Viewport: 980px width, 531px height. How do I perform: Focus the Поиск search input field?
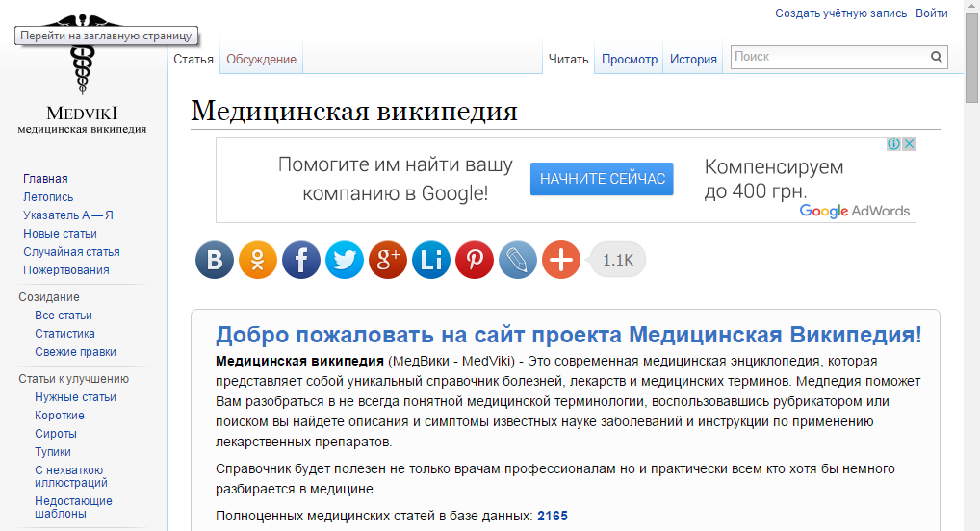(828, 58)
